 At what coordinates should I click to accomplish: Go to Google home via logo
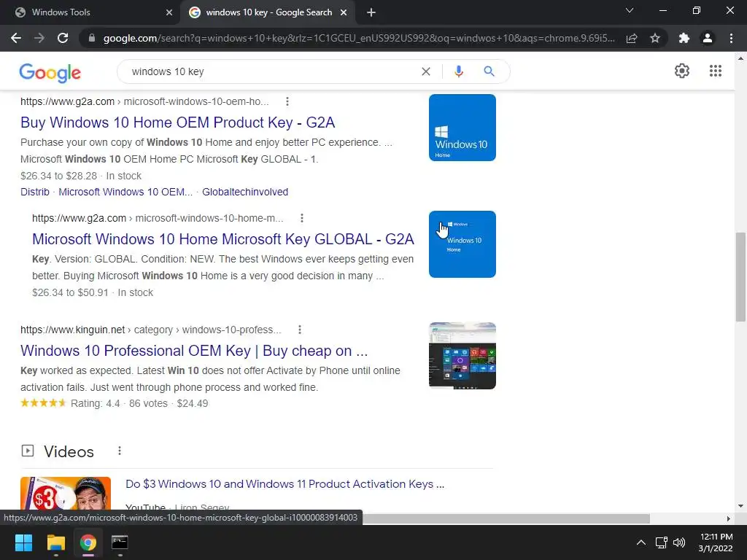tap(50, 72)
